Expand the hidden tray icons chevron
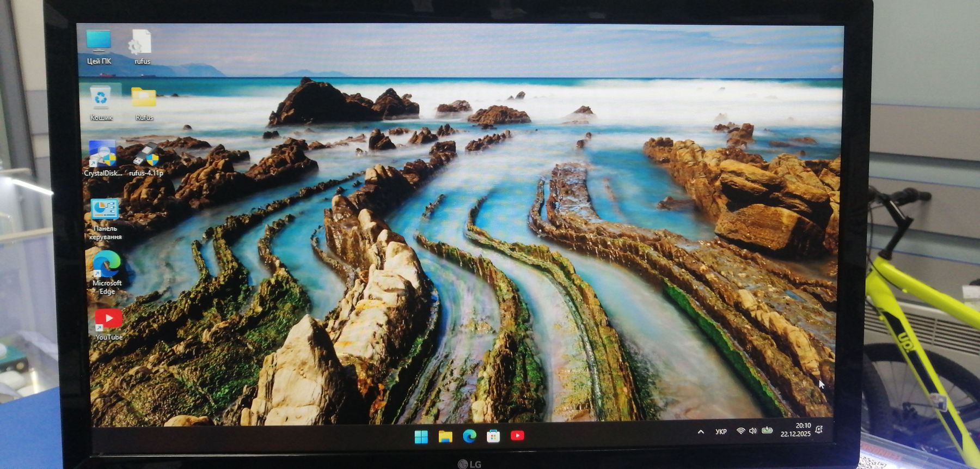980x469 pixels. (x=701, y=432)
